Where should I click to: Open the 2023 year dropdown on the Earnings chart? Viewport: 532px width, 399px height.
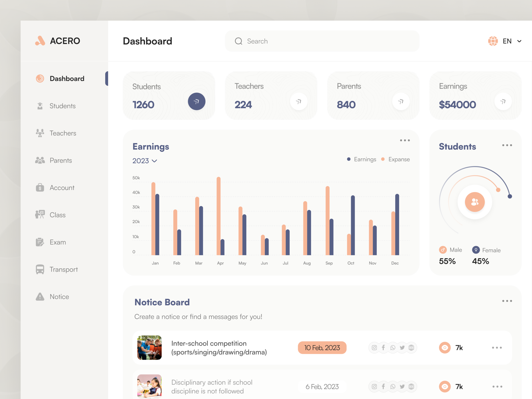(x=144, y=161)
